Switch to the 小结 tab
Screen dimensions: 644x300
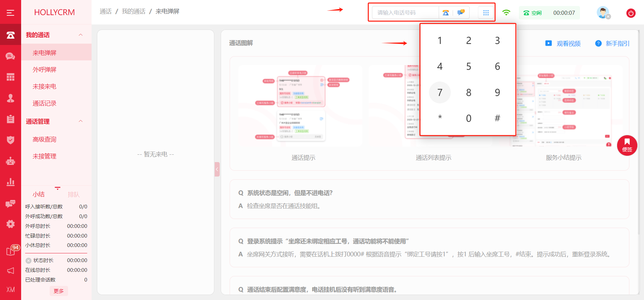[x=39, y=194]
